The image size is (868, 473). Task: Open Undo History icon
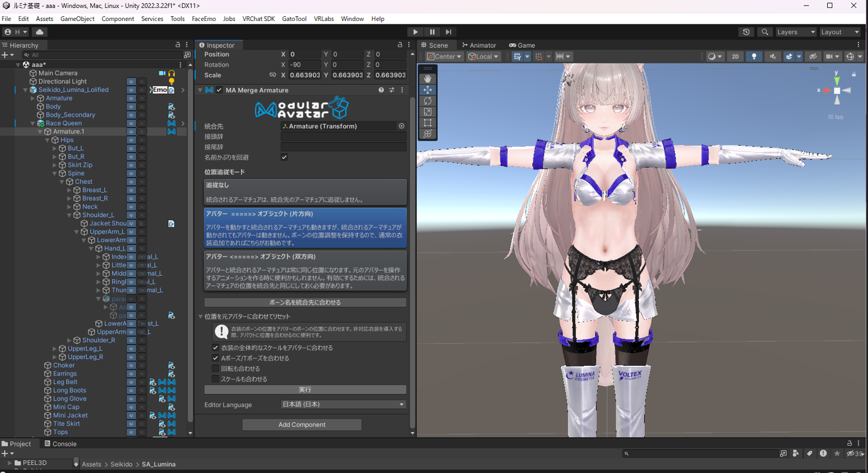pyautogui.click(x=746, y=32)
